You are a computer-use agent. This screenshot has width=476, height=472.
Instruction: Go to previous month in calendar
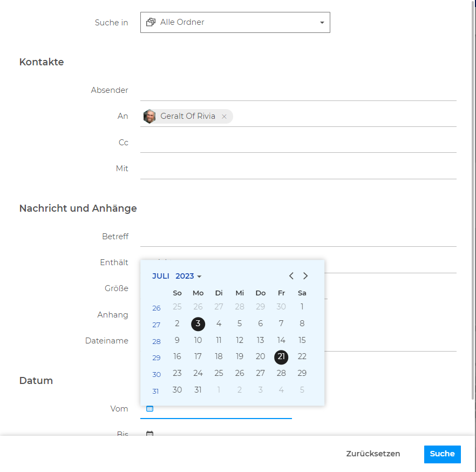pos(291,276)
